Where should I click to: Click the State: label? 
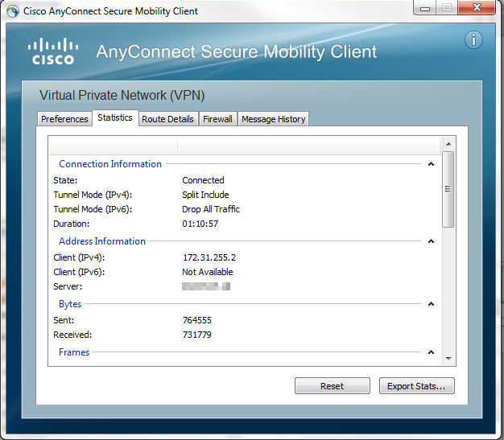coord(65,180)
